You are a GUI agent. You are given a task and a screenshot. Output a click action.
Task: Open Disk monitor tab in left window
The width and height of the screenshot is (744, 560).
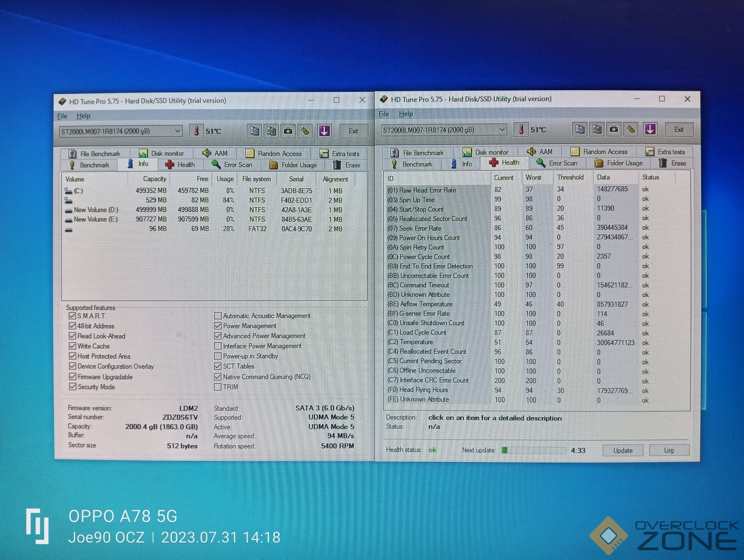coord(161,154)
